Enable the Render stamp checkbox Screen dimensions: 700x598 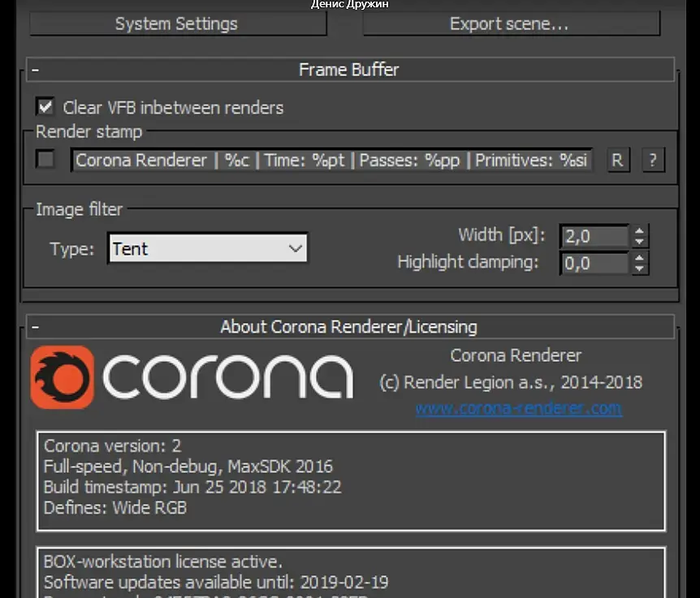click(x=45, y=159)
